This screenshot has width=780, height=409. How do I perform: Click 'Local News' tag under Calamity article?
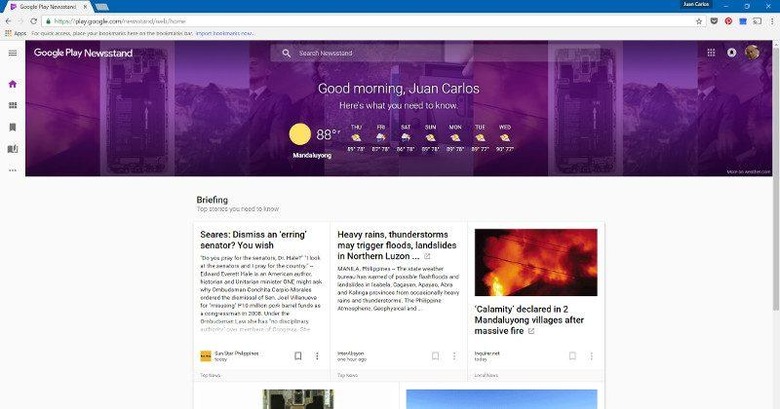(486, 375)
